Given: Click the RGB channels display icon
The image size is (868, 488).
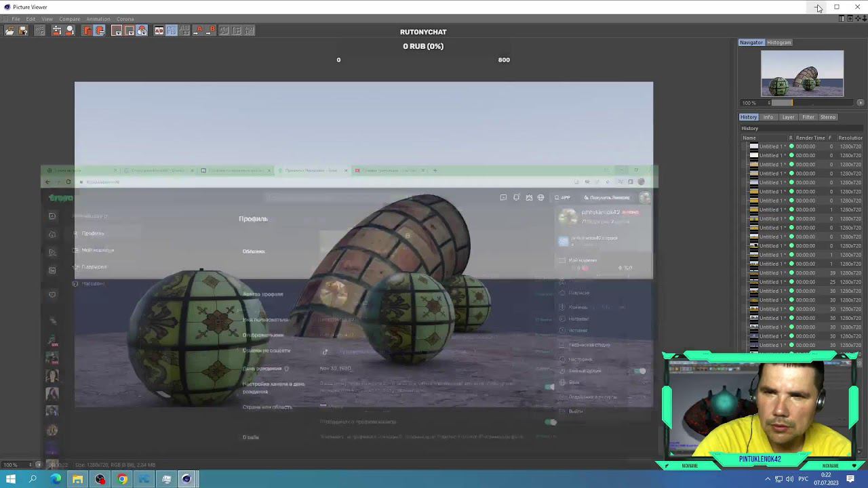Looking at the screenshot, I should click(x=142, y=30).
